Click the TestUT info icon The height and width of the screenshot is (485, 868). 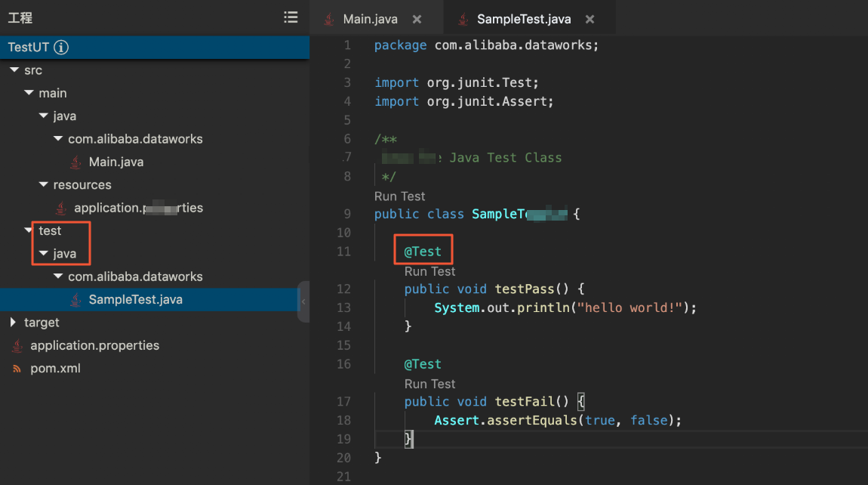61,47
